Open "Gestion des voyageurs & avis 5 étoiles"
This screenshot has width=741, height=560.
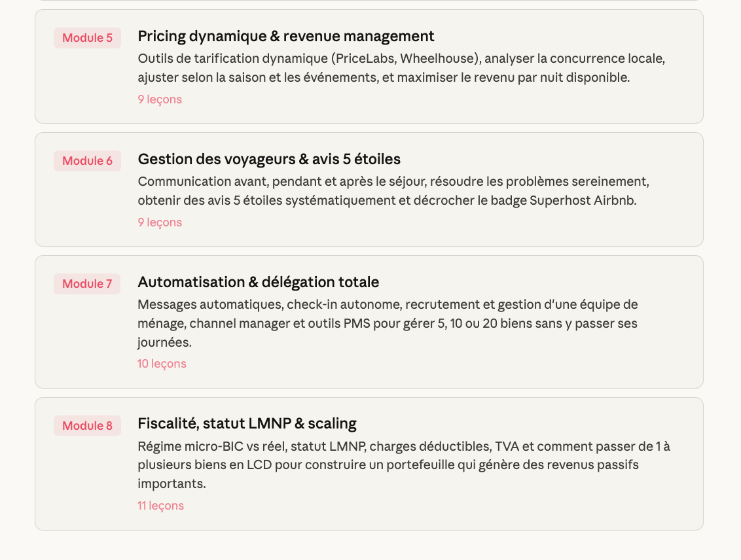269,159
